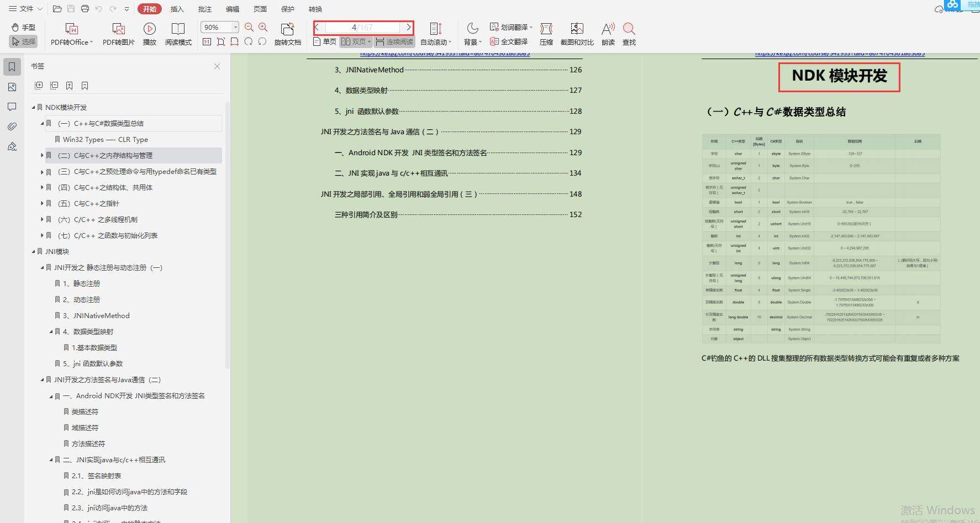The width and height of the screenshot is (980, 523).
Task: Click TOC entry 三种引用简介及区别
Action: coord(366,215)
